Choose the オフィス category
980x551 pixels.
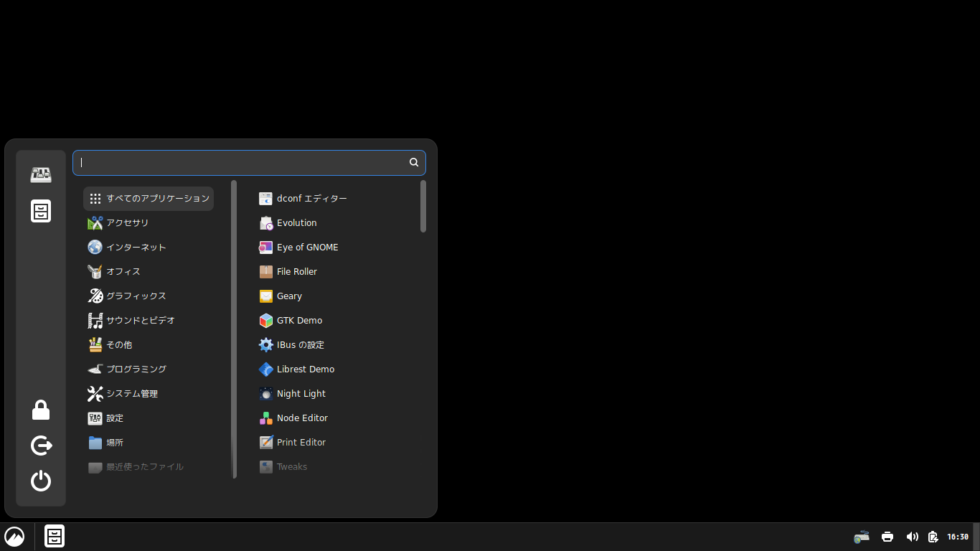[149, 272]
